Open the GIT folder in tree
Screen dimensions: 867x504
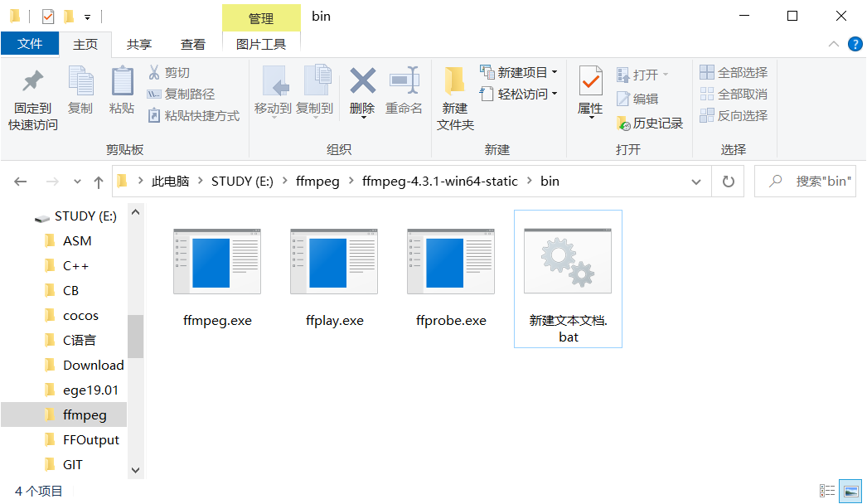pyautogui.click(x=73, y=465)
